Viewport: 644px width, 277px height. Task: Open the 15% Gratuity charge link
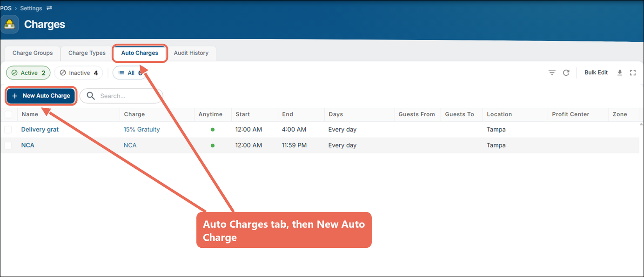coord(141,130)
